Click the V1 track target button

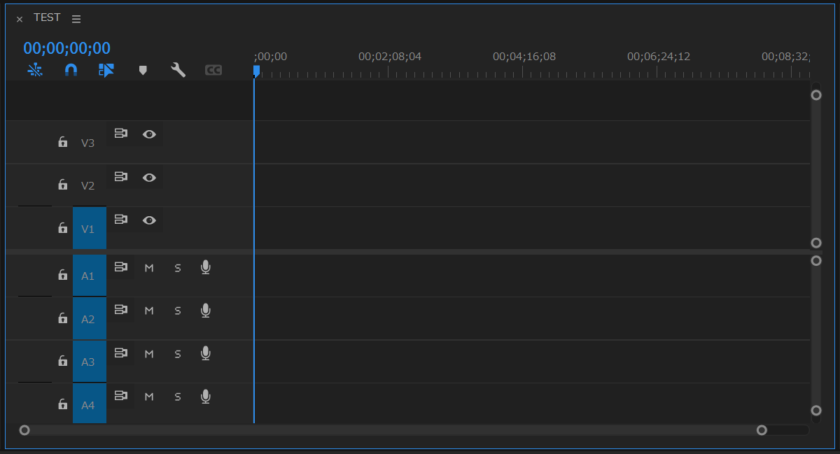point(89,229)
